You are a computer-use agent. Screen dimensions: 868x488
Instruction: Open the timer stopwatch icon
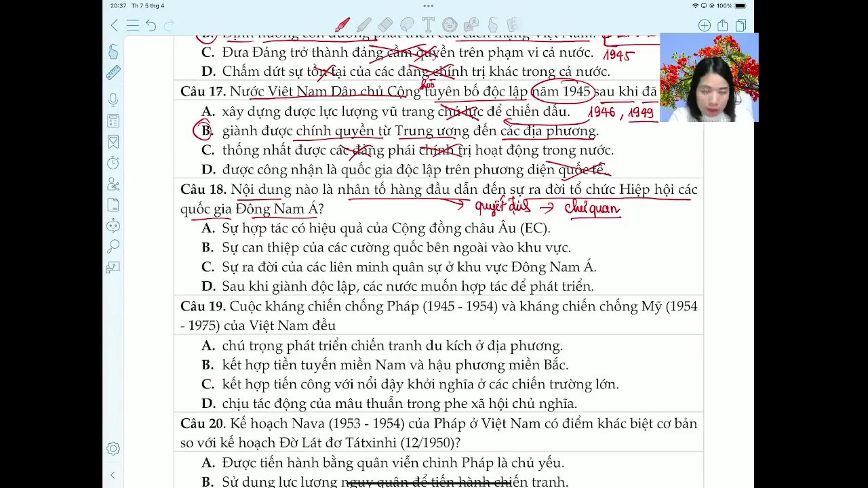tap(113, 163)
